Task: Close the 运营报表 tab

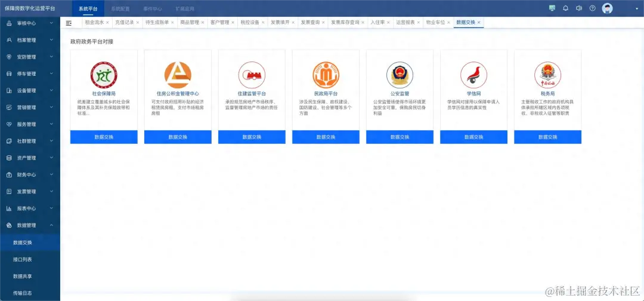Action: (419, 23)
